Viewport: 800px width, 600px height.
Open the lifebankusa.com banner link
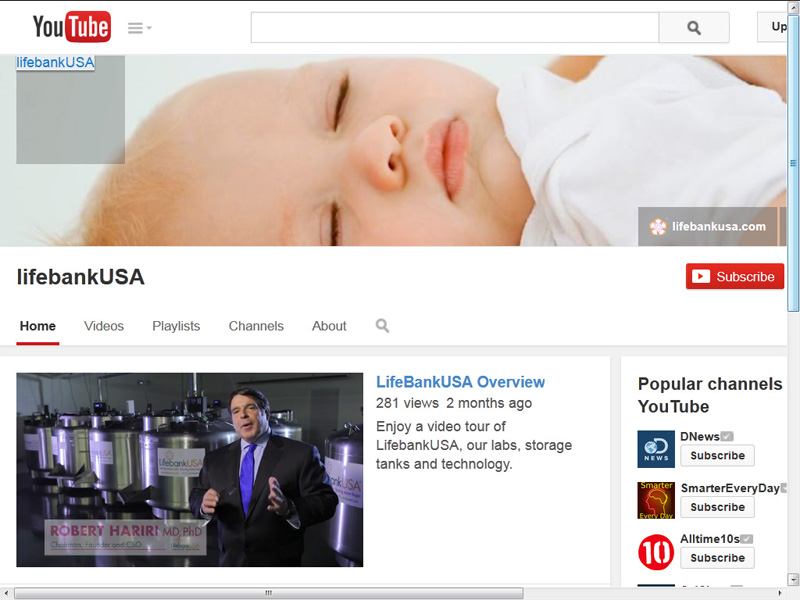click(708, 226)
